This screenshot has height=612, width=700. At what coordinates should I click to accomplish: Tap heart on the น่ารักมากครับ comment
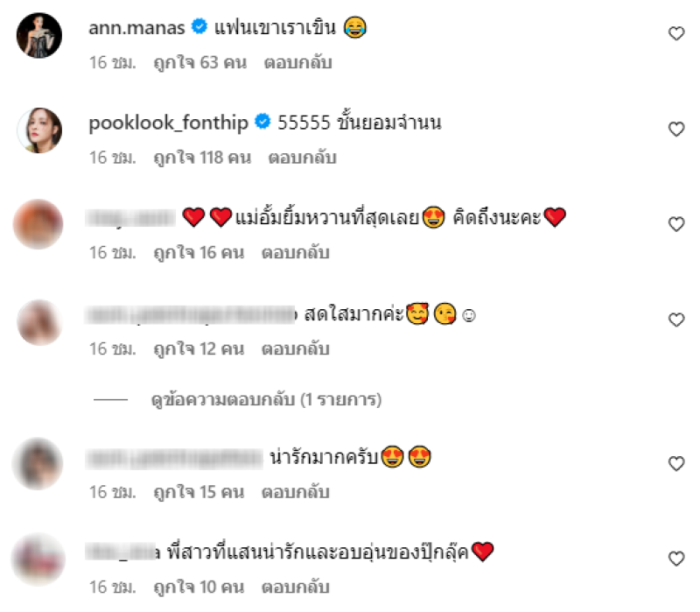point(676,463)
